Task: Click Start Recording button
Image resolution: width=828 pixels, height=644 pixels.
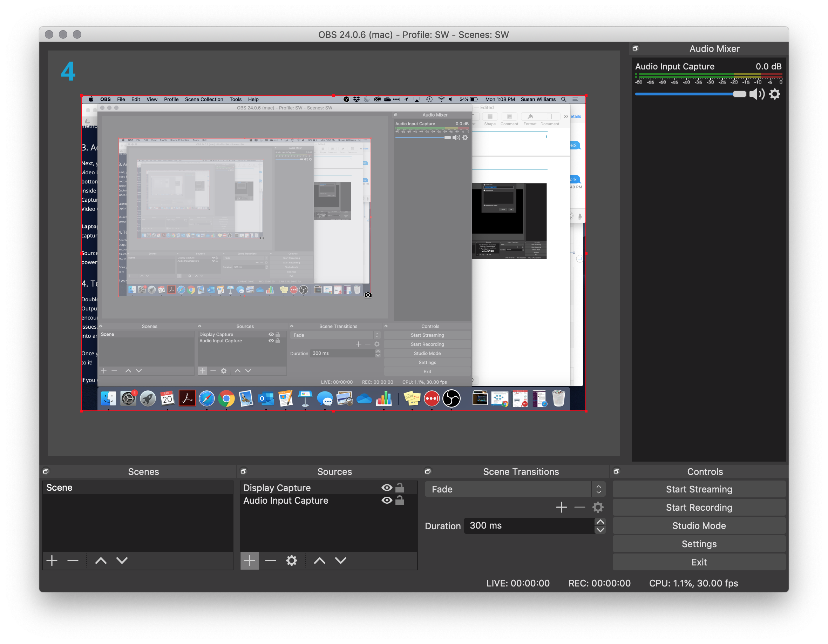Action: coord(699,508)
